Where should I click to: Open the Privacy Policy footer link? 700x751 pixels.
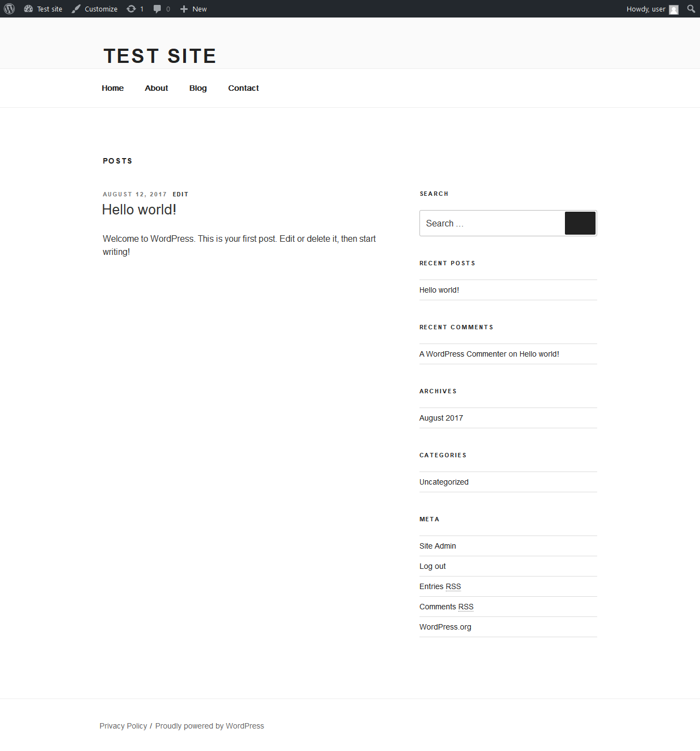click(123, 726)
